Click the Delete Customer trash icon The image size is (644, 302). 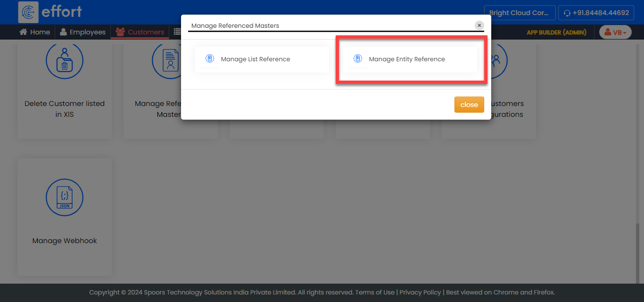pos(65,60)
